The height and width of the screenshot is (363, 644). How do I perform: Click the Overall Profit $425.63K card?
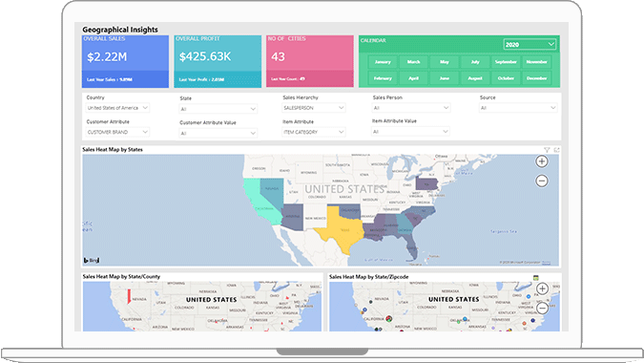[218, 61]
